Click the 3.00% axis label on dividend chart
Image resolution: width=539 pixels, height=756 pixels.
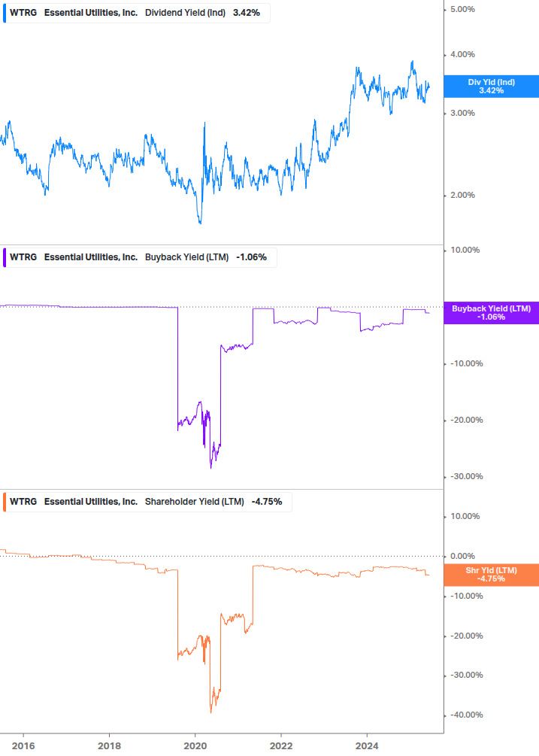(x=462, y=114)
